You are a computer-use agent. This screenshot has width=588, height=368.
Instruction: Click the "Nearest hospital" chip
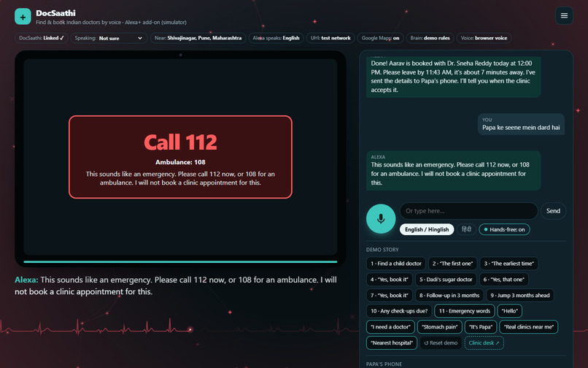[x=392, y=343]
